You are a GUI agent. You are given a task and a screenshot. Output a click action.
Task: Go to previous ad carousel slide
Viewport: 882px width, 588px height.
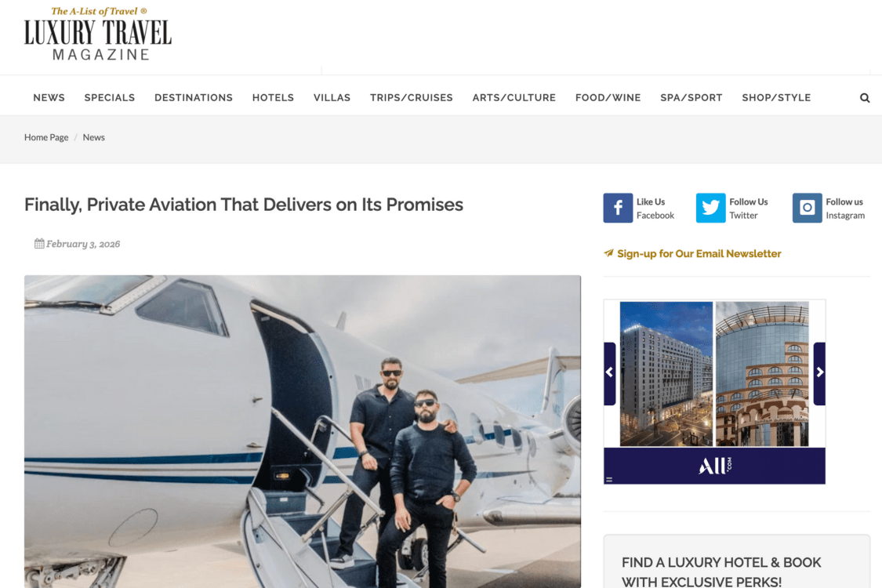coord(610,373)
